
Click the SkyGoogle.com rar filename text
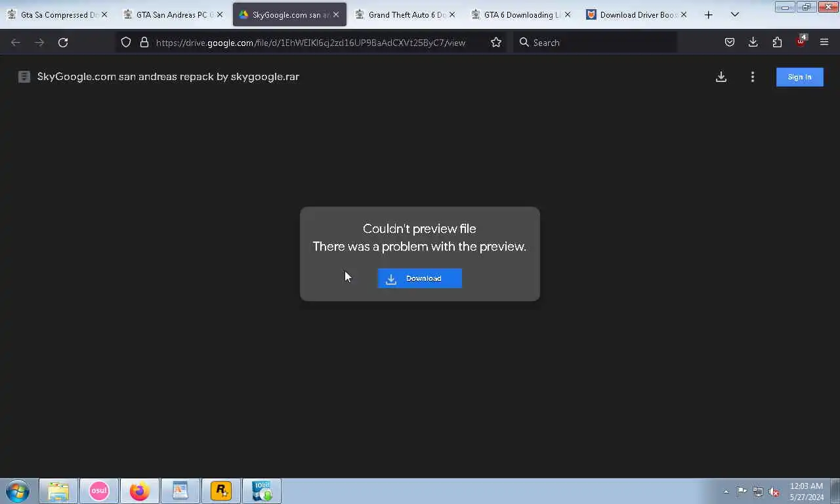pos(168,77)
